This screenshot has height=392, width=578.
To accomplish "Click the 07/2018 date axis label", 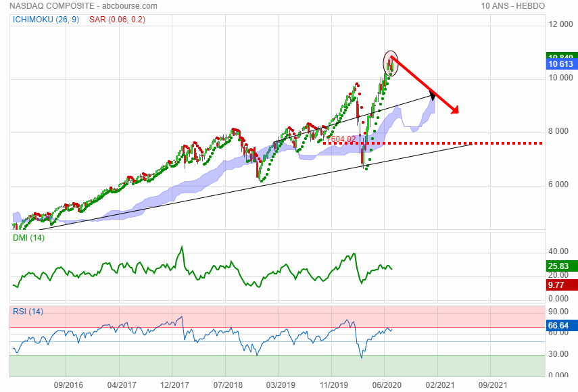I will [228, 385].
